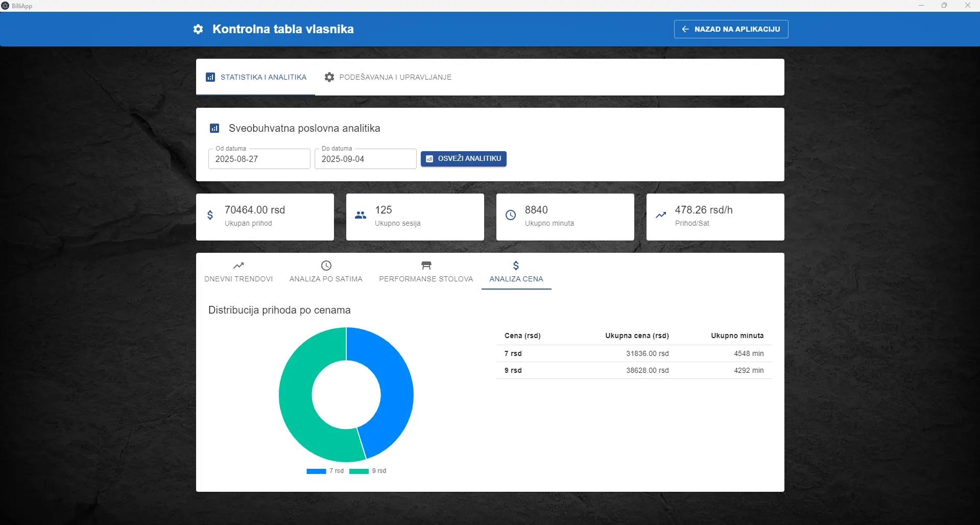
Task: Click the BilliApp icon in the title bar
Action: pyautogui.click(x=5, y=6)
